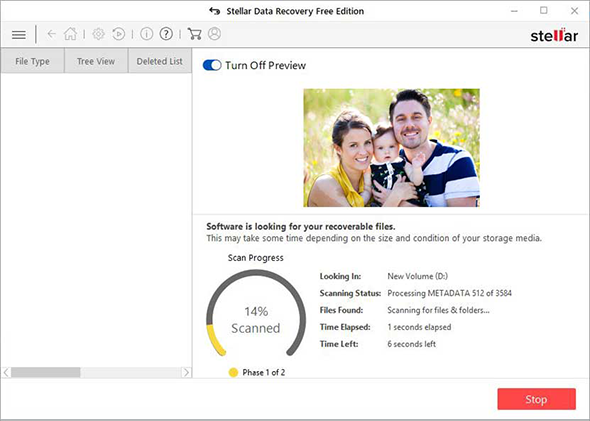The width and height of the screenshot is (590, 421).
Task: Click the family photo preview image
Action: (391, 147)
